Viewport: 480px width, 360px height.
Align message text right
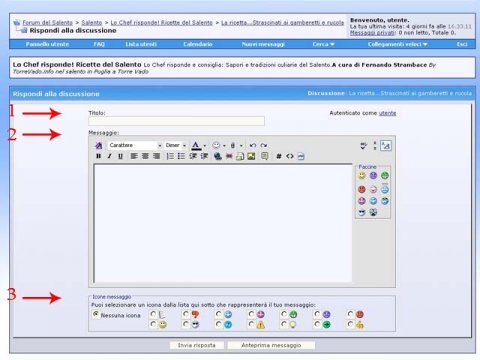tap(156, 156)
